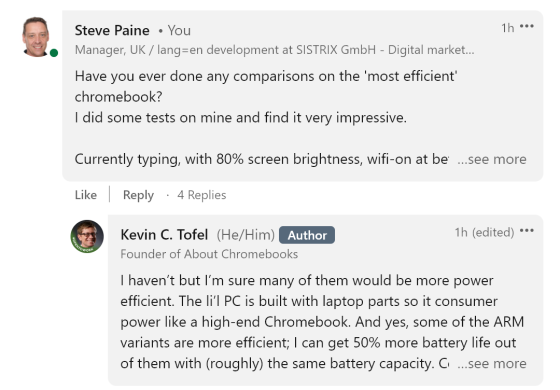Open options menu on Steve Paine's comment
This screenshot has height=390, width=560.
[527, 26]
